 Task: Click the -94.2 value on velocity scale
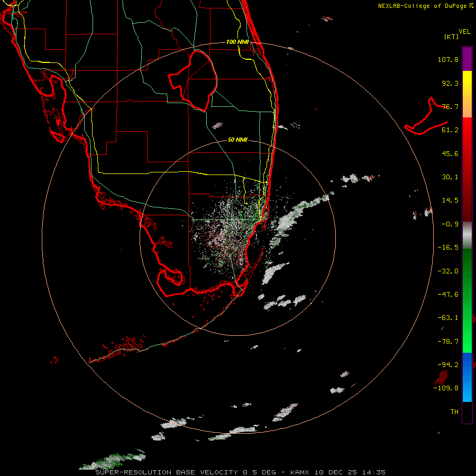coord(448,365)
